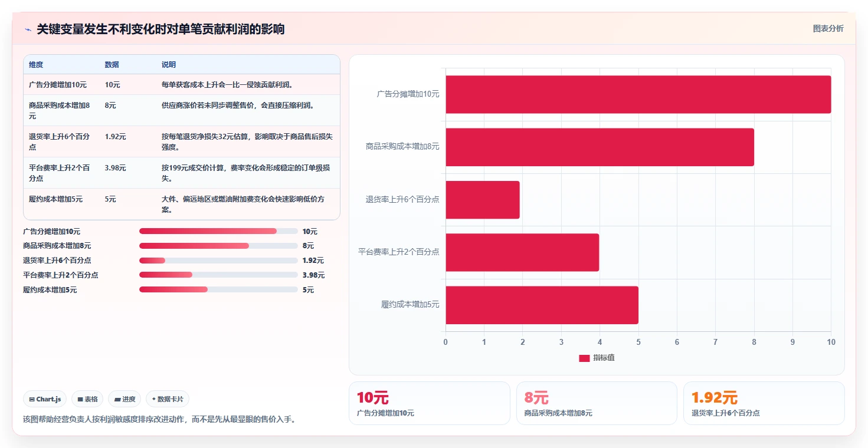This screenshot has height=448, width=868.
Task: Click the 平台费率上升2个百分点 progress bar
Action: [x=218, y=275]
